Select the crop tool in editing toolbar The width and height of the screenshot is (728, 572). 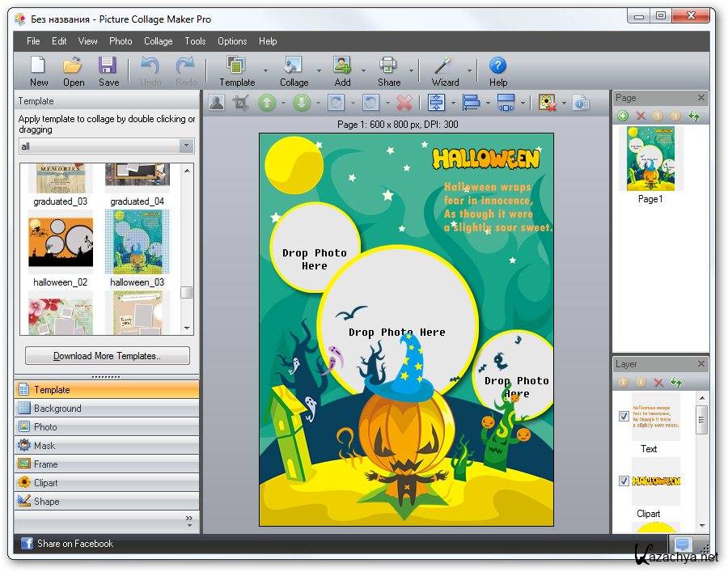[x=240, y=103]
